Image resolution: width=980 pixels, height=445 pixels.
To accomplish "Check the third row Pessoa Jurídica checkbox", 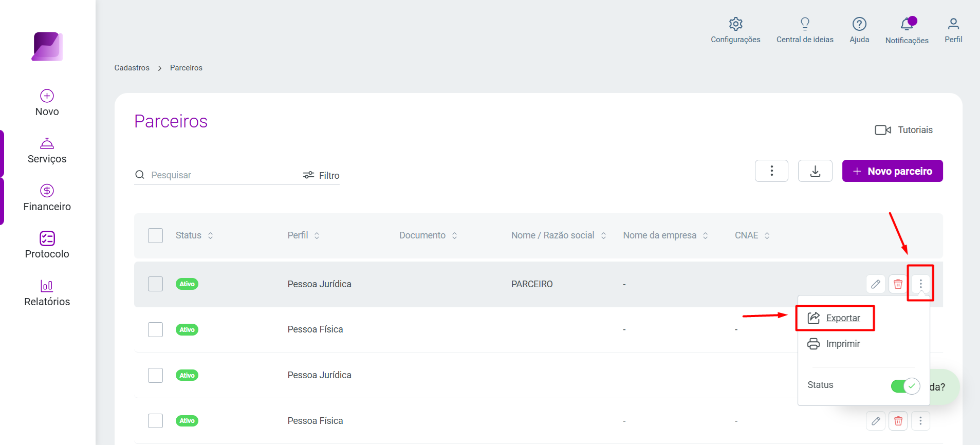I will pyautogui.click(x=155, y=375).
